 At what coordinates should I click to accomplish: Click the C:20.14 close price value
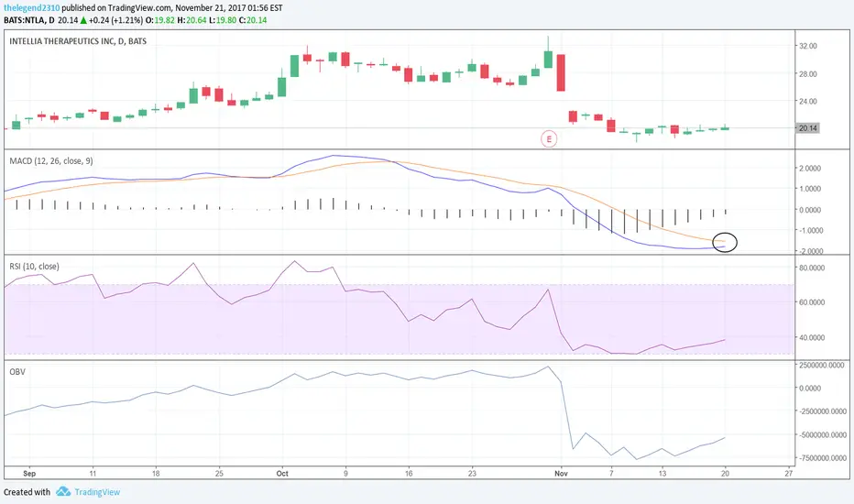point(253,20)
